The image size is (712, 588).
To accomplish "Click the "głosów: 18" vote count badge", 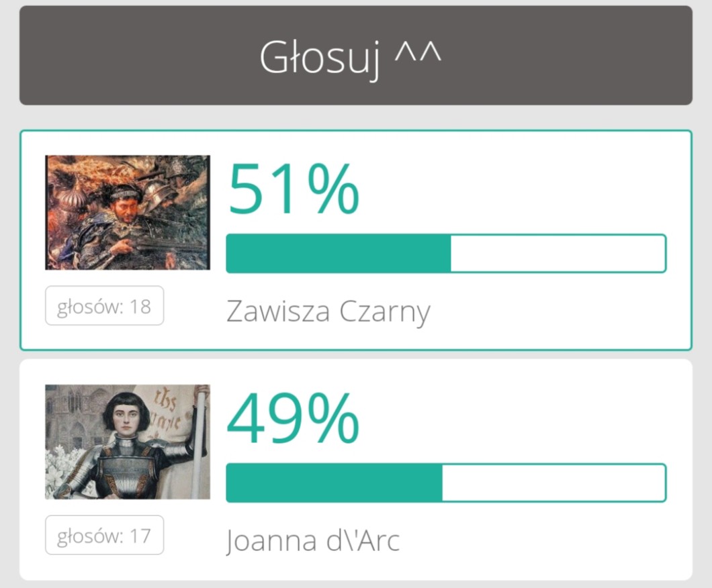I will coord(104,306).
